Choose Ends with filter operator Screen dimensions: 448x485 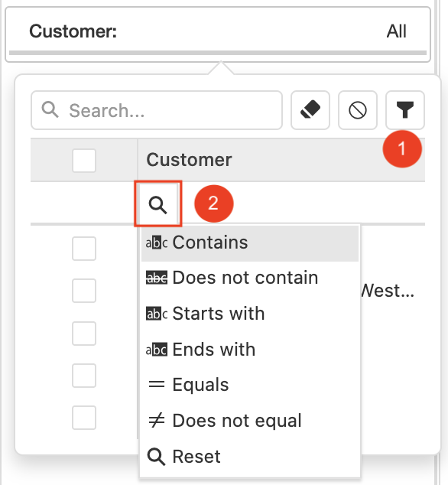(x=250, y=350)
